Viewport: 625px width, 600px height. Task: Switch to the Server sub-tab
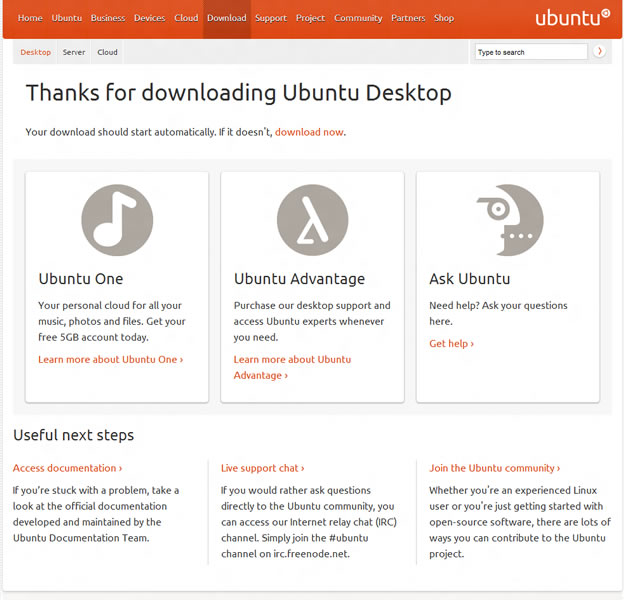point(74,52)
